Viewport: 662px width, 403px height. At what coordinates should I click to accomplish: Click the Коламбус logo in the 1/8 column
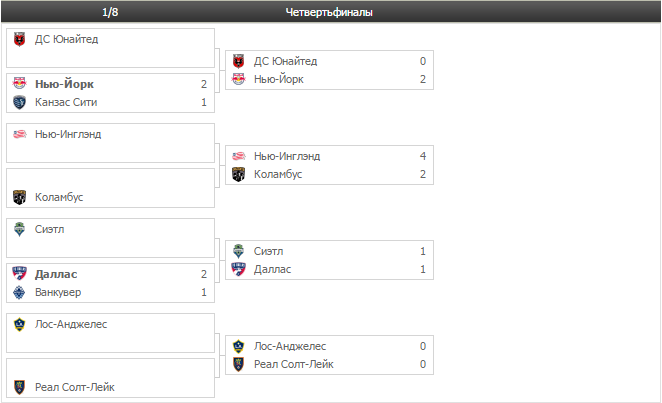pyautogui.click(x=18, y=197)
